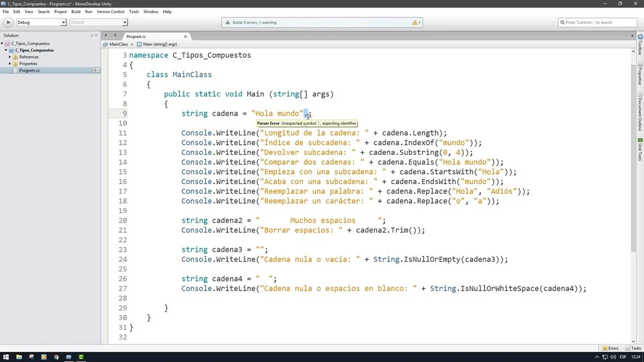Image resolution: width=644 pixels, height=362 pixels.
Task: Click the Run (play) button in toolbar
Action: click(8, 22)
